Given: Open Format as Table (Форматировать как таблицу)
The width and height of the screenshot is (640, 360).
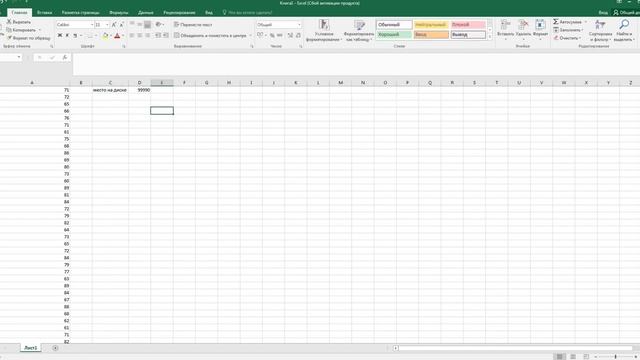Looking at the screenshot, I should pos(359,31).
